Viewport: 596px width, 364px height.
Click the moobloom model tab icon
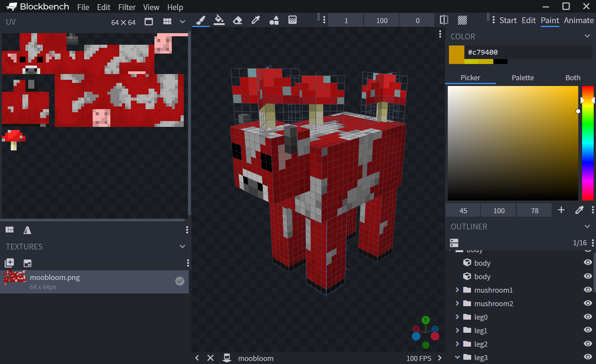coord(227,358)
